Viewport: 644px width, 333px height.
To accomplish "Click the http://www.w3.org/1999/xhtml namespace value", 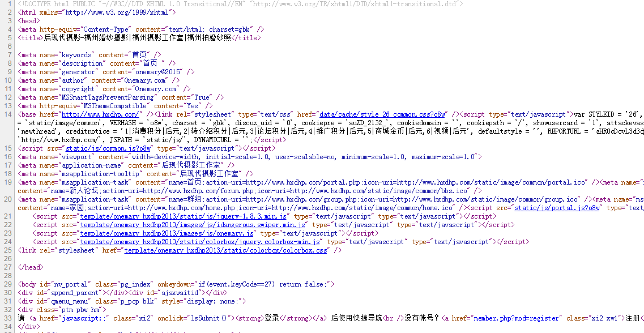I will (117, 12).
